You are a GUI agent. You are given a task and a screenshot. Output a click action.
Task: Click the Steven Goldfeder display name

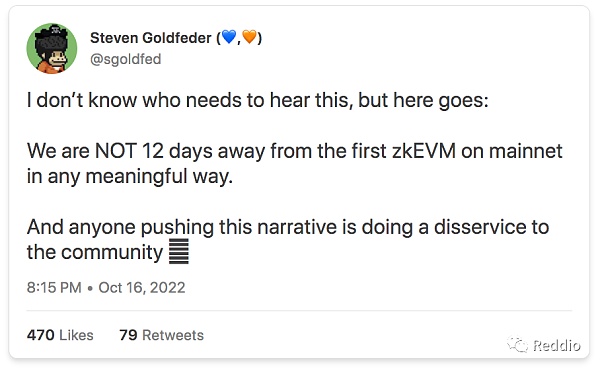[x=151, y=38]
